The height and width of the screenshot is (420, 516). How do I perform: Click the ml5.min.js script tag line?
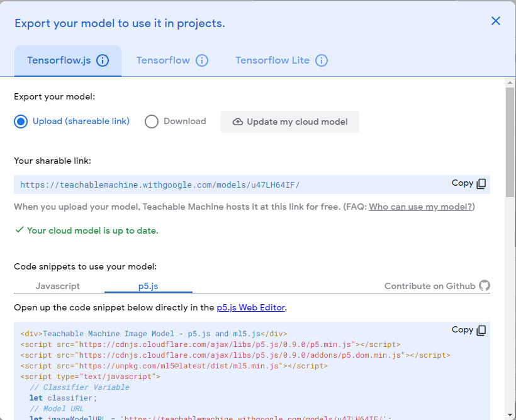point(174,366)
